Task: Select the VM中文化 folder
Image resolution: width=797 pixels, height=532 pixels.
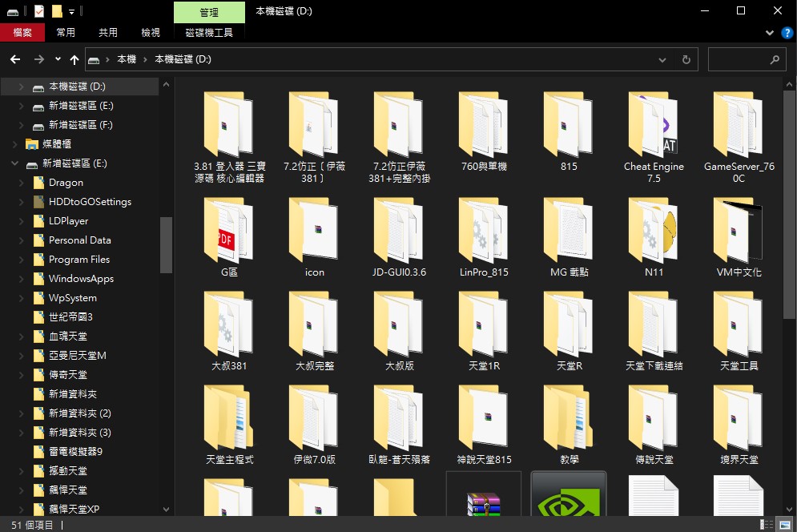Action: [739, 237]
